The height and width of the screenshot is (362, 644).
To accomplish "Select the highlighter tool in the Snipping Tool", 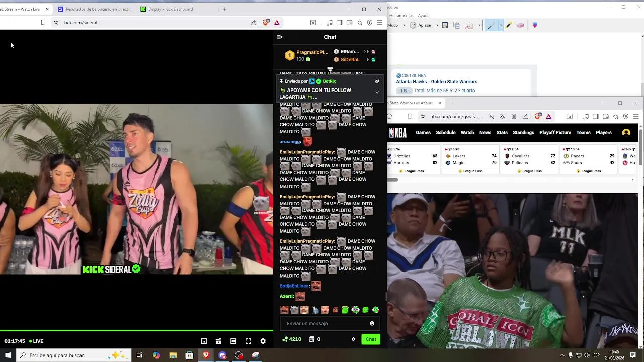I will pyautogui.click(x=509, y=25).
